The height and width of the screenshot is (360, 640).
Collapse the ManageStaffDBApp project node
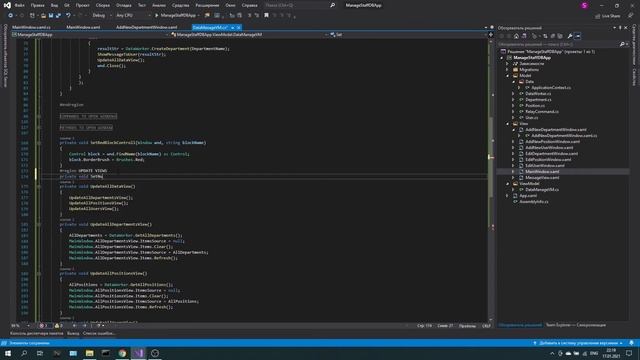(502, 58)
